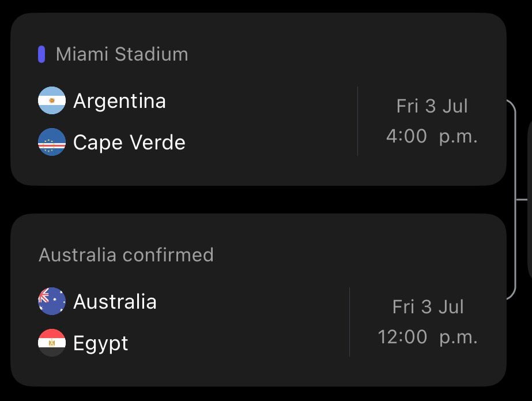Select the Cape Verde team name

(x=129, y=143)
